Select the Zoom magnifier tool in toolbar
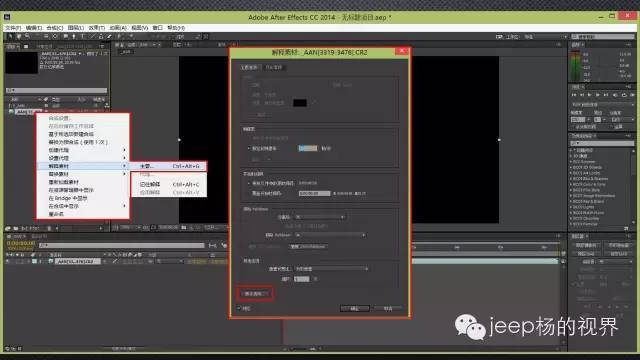This screenshot has height=360, width=640. 27,36
